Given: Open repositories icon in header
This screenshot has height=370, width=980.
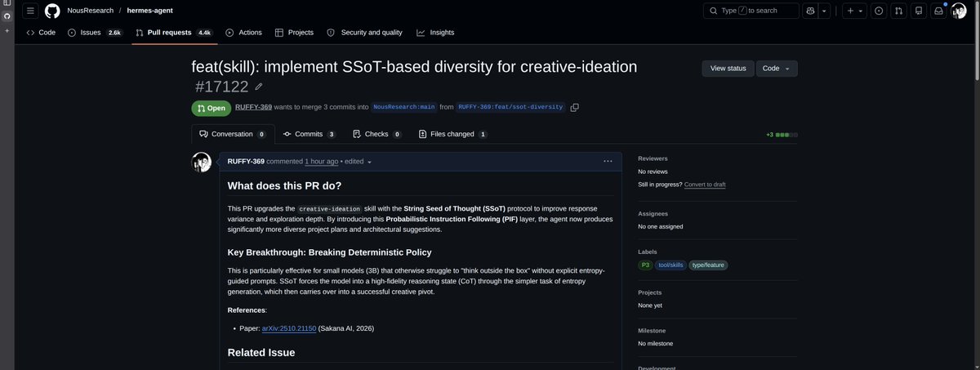Looking at the screenshot, I should coord(919,11).
